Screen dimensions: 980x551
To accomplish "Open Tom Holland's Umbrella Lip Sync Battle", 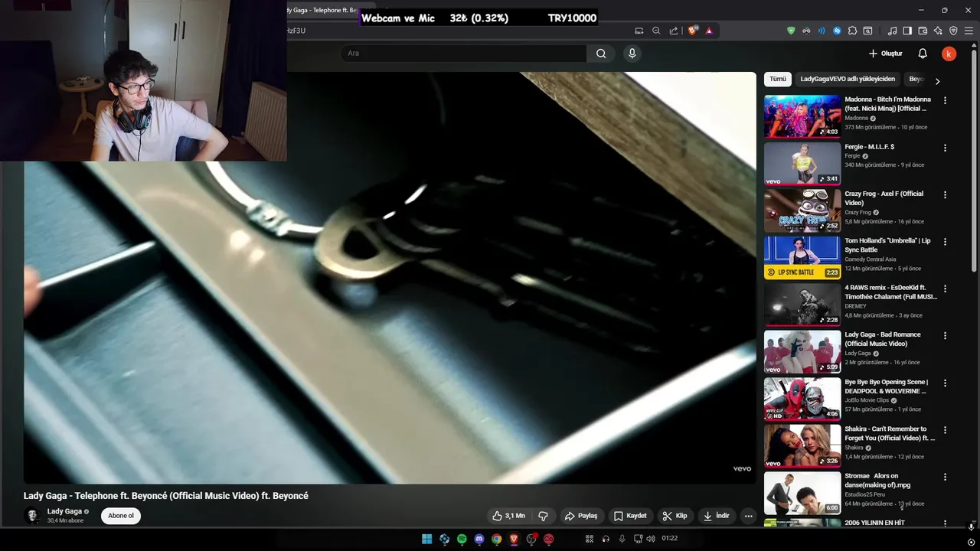I will [802, 257].
